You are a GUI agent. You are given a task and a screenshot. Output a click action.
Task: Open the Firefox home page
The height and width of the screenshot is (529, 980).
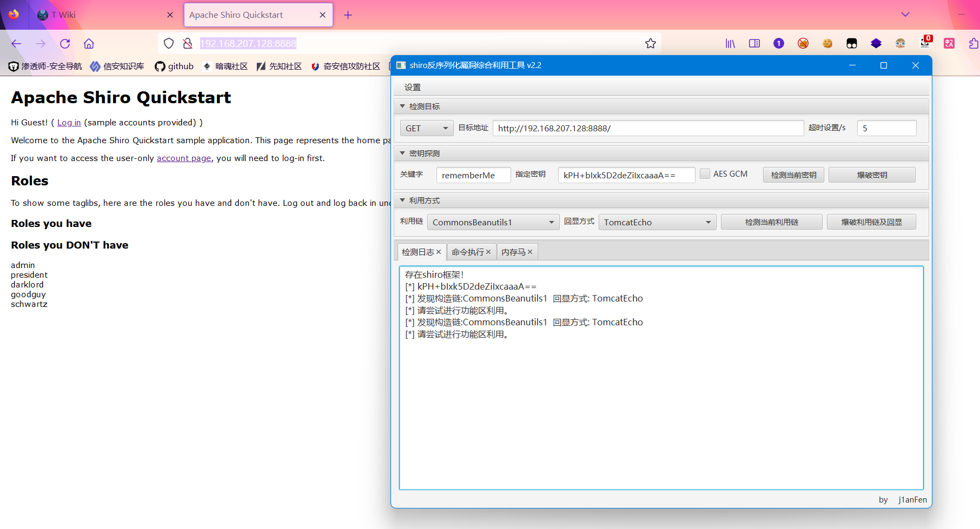[x=89, y=44]
